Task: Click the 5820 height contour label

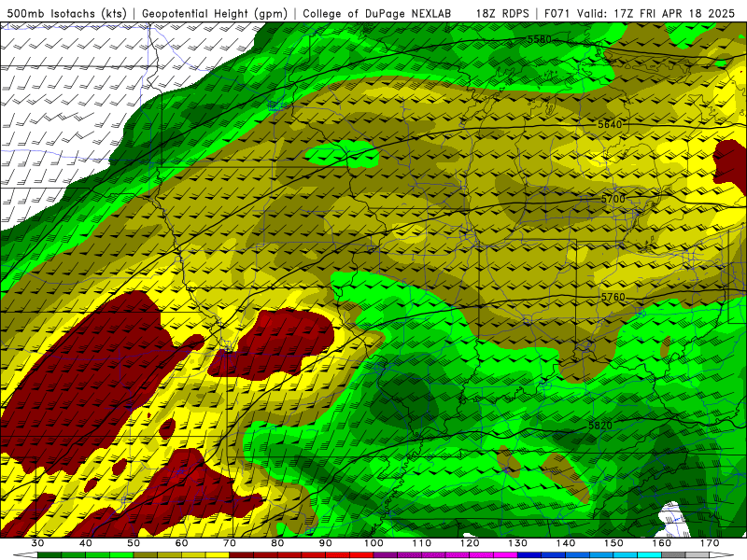Action: tap(600, 426)
